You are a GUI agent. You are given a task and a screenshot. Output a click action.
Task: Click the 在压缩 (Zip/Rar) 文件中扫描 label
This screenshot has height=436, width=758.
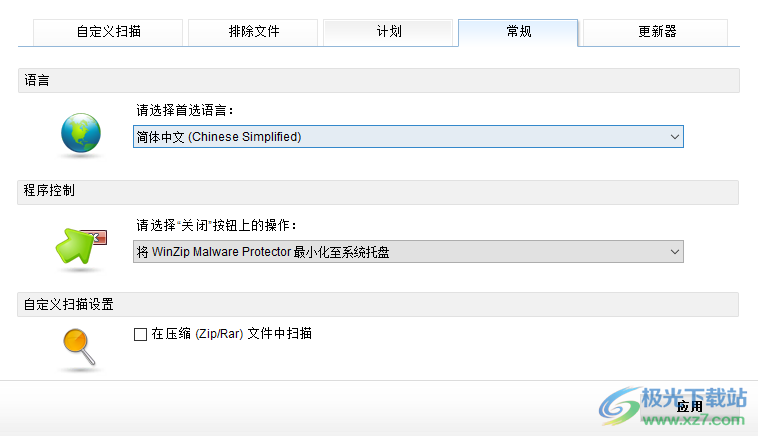tap(232, 334)
